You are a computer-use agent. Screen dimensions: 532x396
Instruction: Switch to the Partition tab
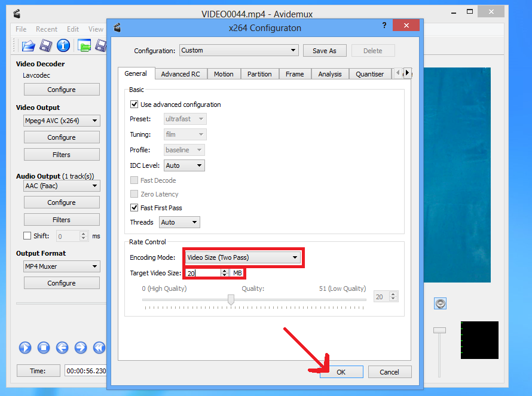(259, 74)
